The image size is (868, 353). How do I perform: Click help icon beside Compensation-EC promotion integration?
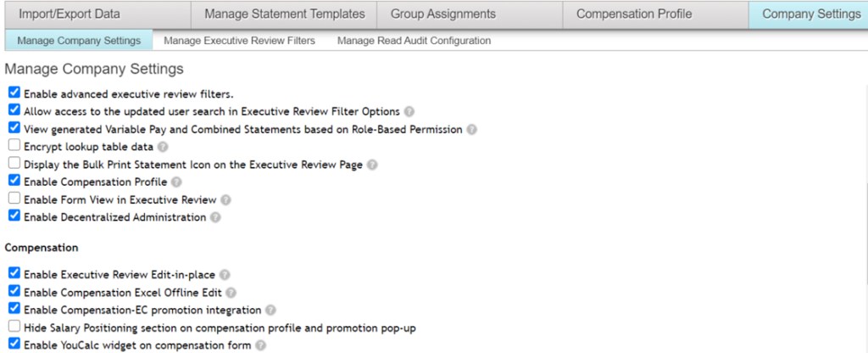point(270,310)
